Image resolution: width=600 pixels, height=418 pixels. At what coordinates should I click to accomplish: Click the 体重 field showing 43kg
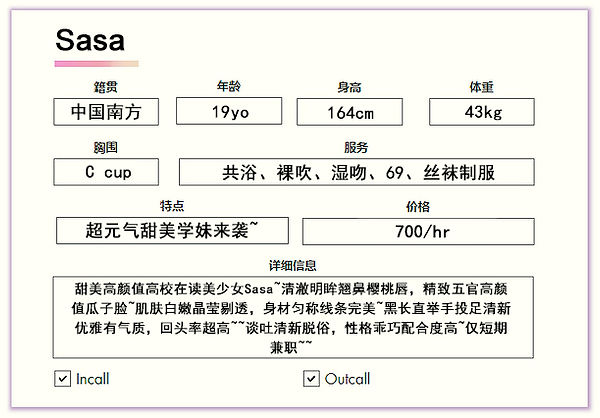pos(482,112)
